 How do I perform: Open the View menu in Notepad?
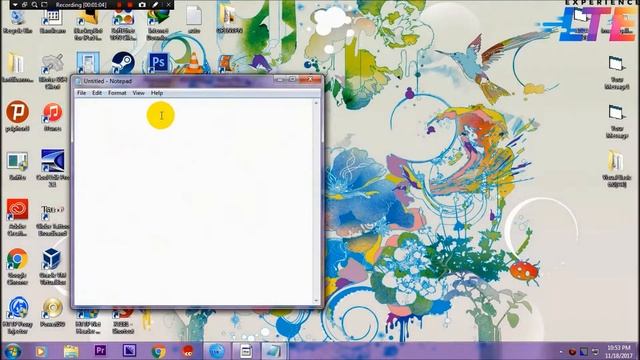138,93
